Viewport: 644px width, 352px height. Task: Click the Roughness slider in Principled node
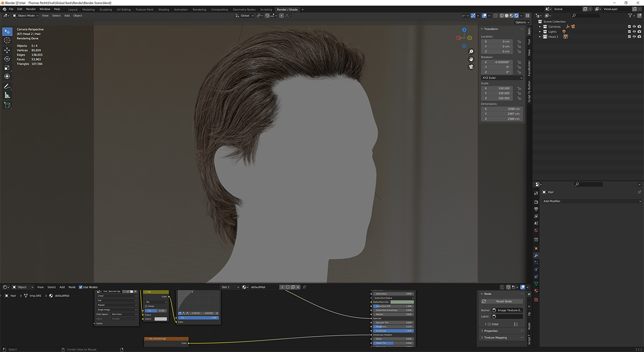(x=392, y=326)
